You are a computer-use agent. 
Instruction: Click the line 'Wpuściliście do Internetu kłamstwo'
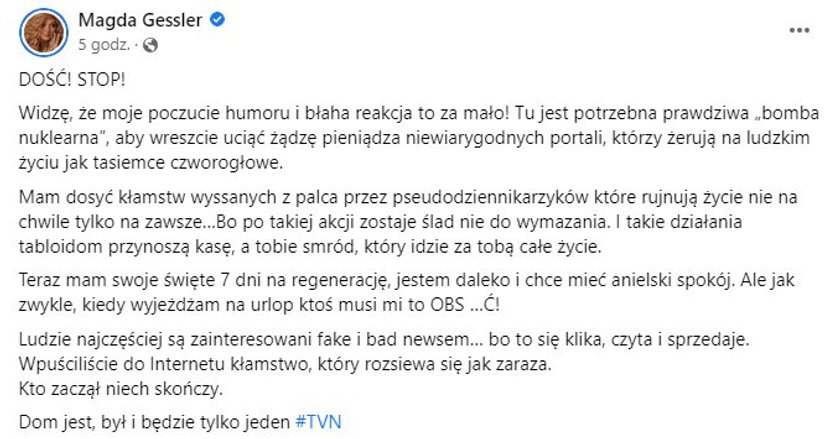click(285, 364)
